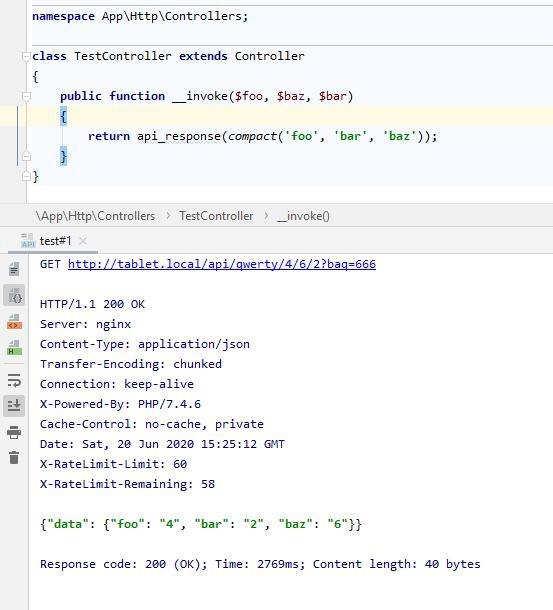The image size is (553, 610).
Task: Click \App\Http\Controllers breadcrumb
Action: tap(95, 216)
